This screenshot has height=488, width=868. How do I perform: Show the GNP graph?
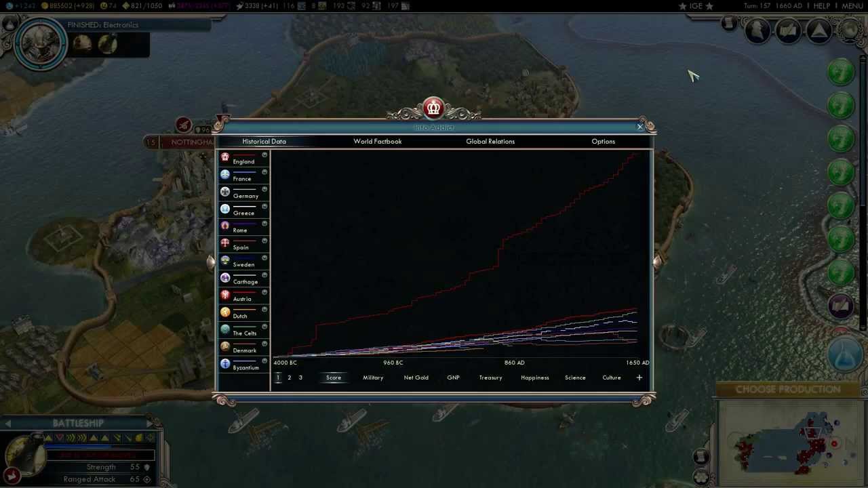pyautogui.click(x=453, y=378)
